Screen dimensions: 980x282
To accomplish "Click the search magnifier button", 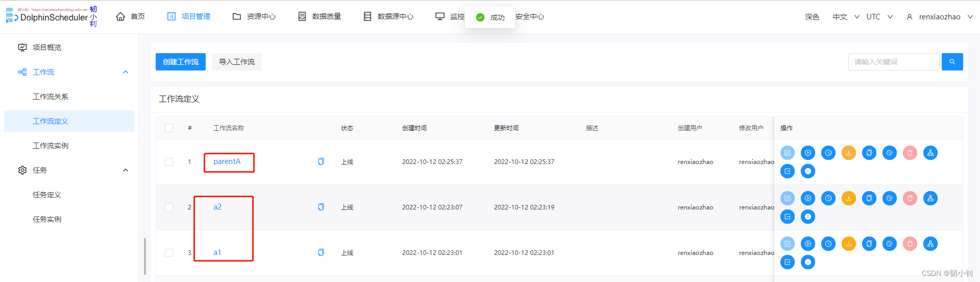I will (952, 62).
